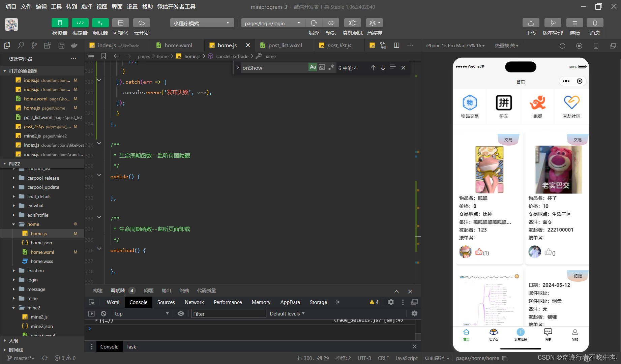Open project details (详情) panel
Viewport: 621px width, 364px height.
click(x=575, y=23)
